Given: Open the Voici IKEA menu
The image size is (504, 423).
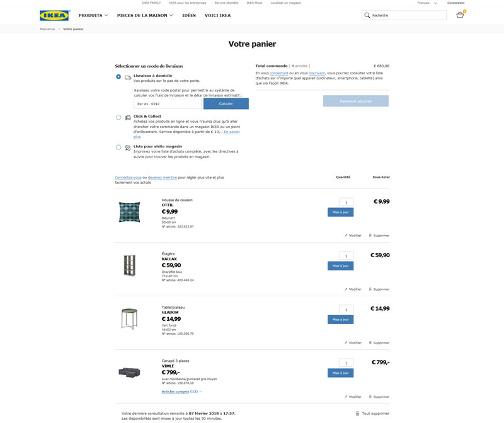Looking at the screenshot, I should (217, 15).
